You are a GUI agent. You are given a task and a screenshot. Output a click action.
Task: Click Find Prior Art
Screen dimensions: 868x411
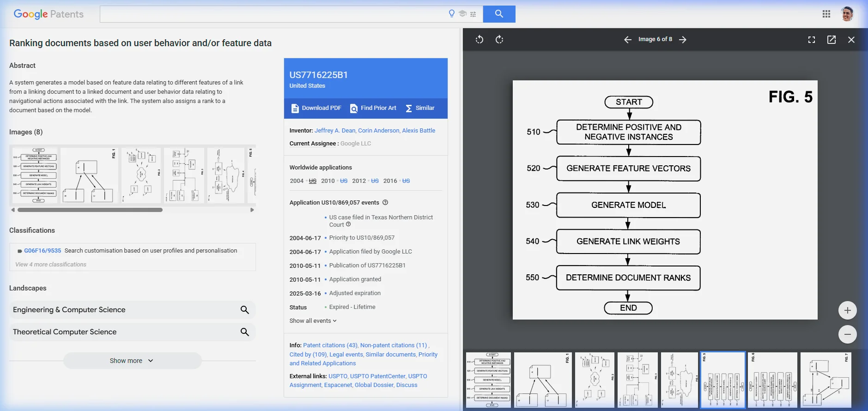click(x=373, y=108)
